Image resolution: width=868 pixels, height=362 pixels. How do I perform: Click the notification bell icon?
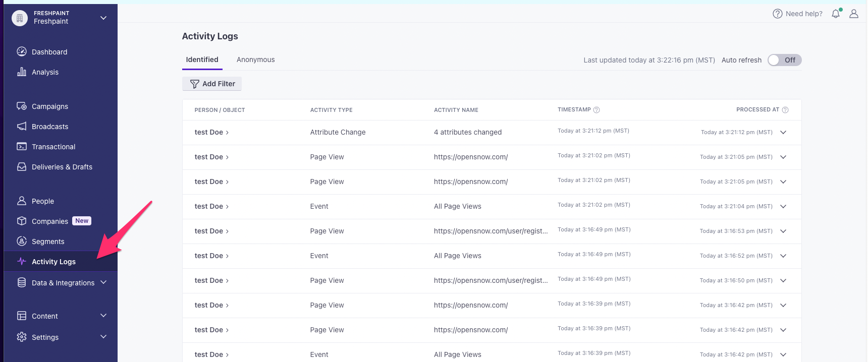click(836, 14)
